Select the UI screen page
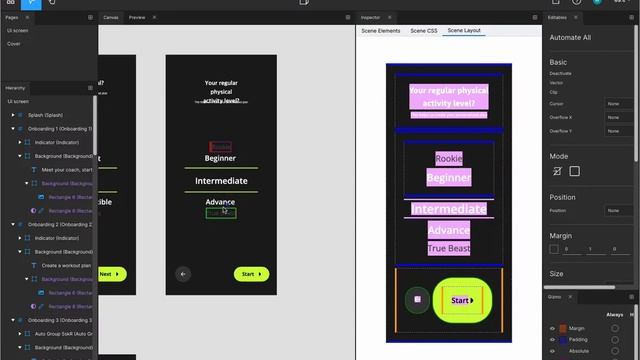This screenshot has height=360, width=640. 18,31
